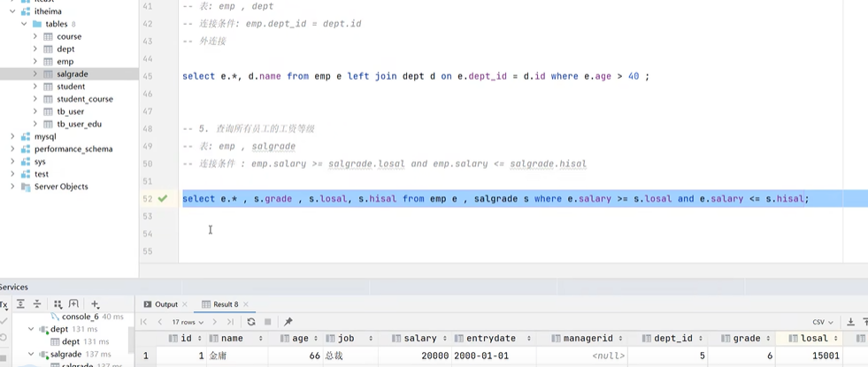Select the student_course table
This screenshot has height=367, width=868.
tap(85, 99)
